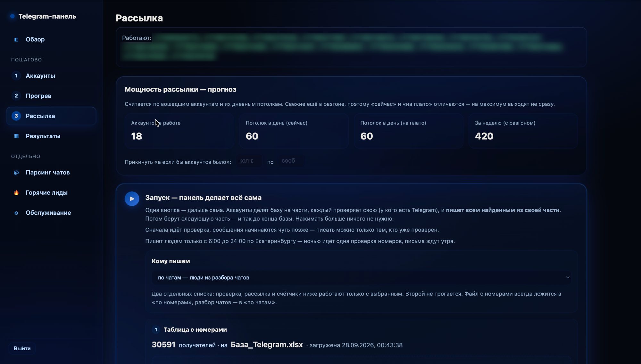Click the Рассылка page heading
The image size is (641, 364).
[x=139, y=18]
